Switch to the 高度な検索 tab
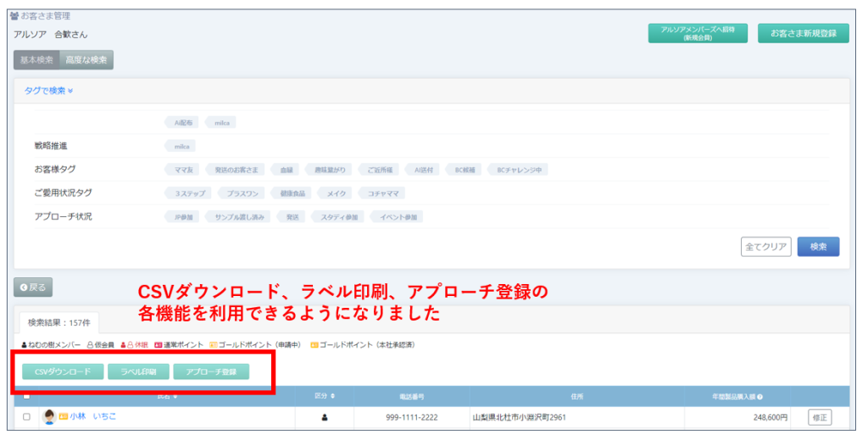This screenshot has height=441, width=868. [x=86, y=60]
